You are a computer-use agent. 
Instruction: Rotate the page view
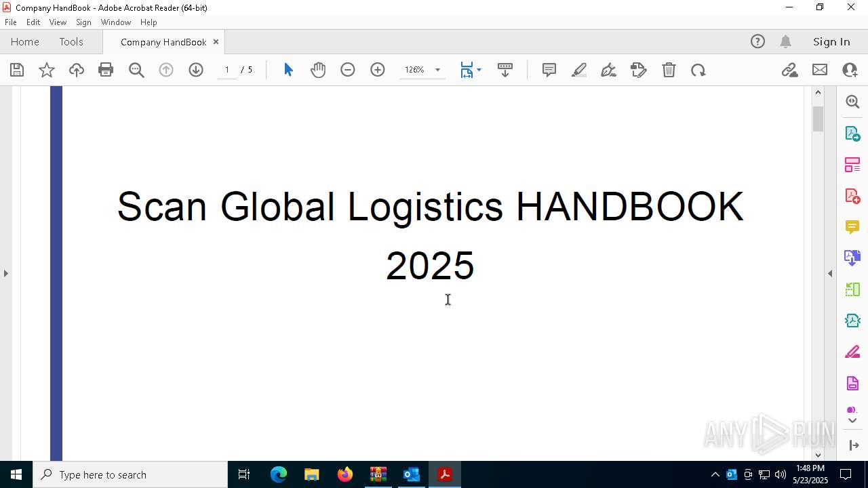pos(698,70)
